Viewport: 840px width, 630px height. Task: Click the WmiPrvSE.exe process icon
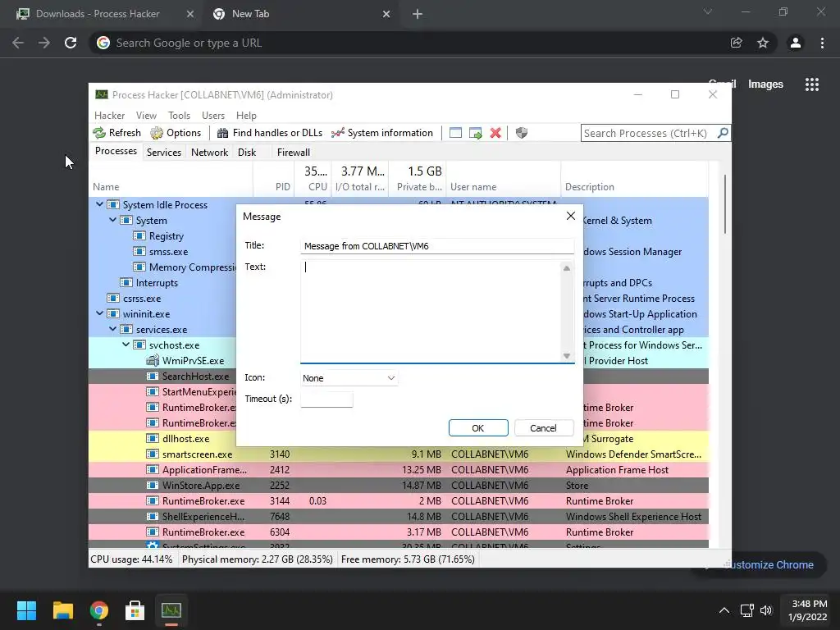[x=153, y=361]
